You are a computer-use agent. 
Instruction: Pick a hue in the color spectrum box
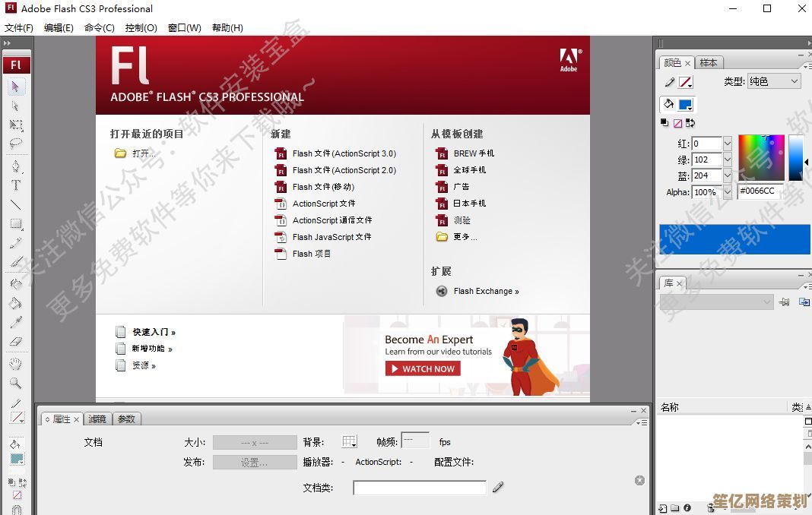point(761,157)
